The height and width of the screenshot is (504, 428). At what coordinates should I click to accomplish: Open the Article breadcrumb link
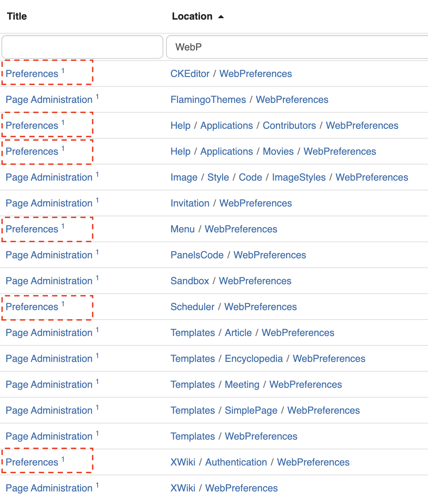pos(238,333)
